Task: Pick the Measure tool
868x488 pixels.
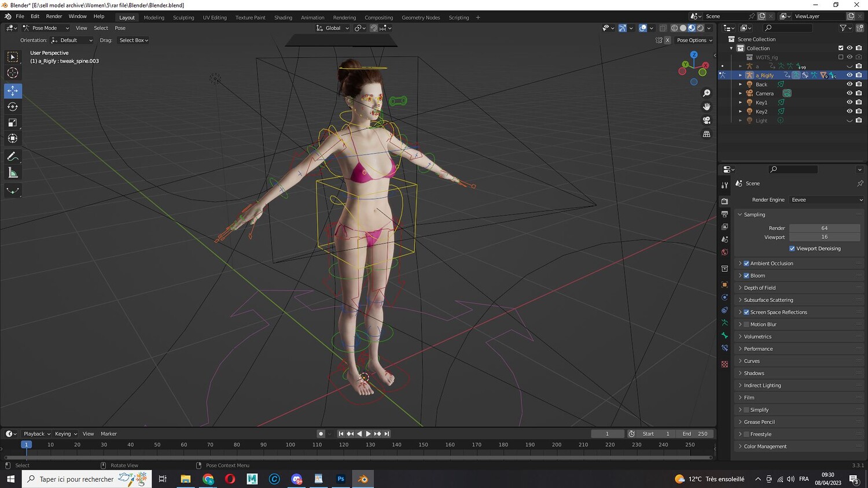Action: pos(13,173)
